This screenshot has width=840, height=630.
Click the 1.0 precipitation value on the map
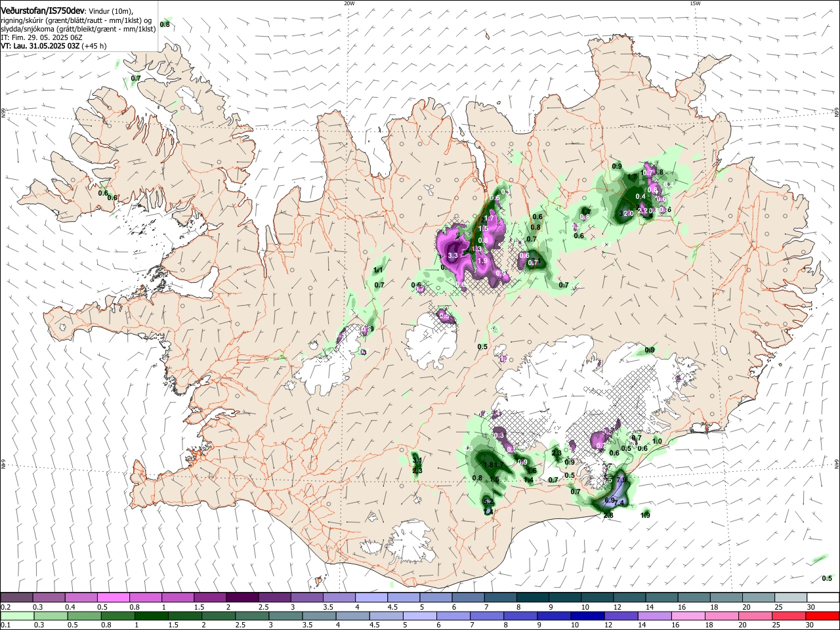[x=657, y=442]
